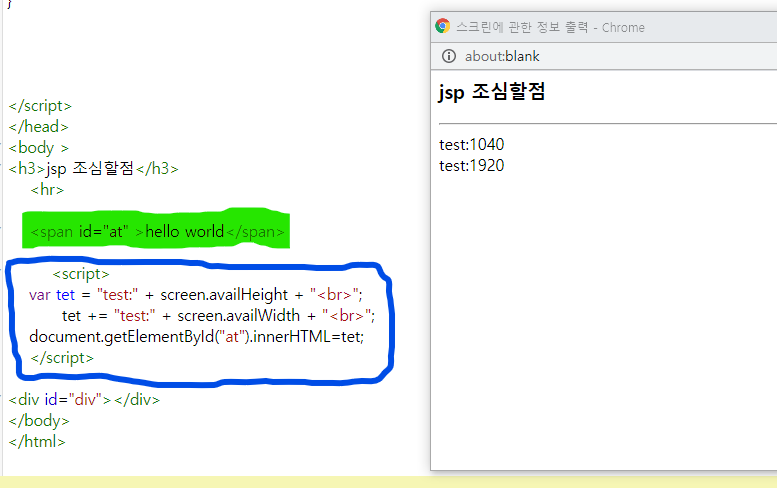
Task: Click the <hr> tag in the code
Action: tap(47, 190)
